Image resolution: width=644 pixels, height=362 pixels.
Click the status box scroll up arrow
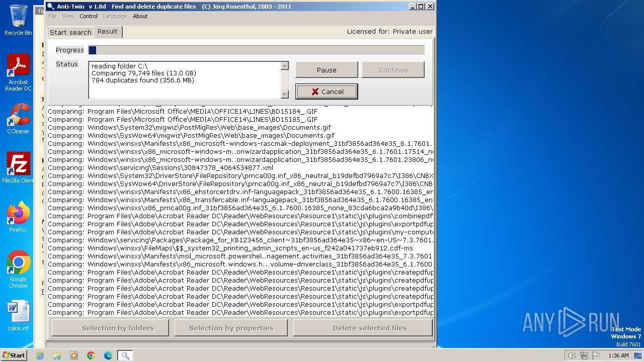coord(285,66)
